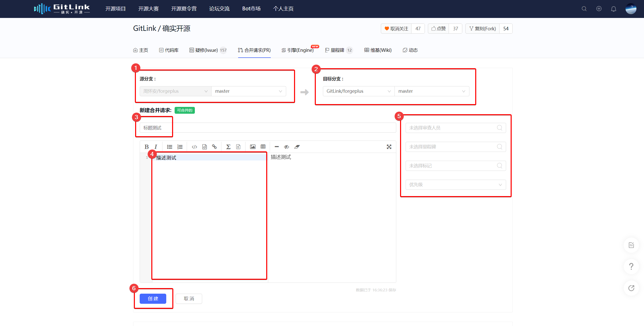Switch to the 动态 tab
Viewport: 644px width, 326px height.
pyautogui.click(x=410, y=50)
